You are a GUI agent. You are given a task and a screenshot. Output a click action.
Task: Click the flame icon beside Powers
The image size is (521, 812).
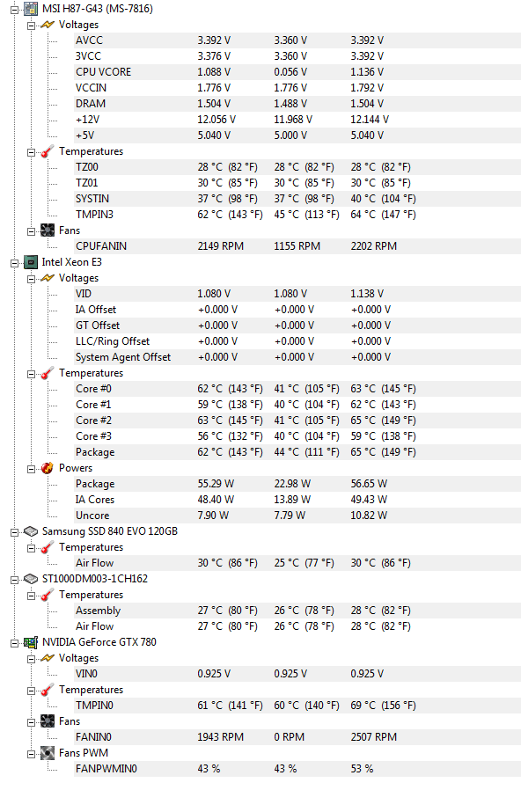pos(48,468)
